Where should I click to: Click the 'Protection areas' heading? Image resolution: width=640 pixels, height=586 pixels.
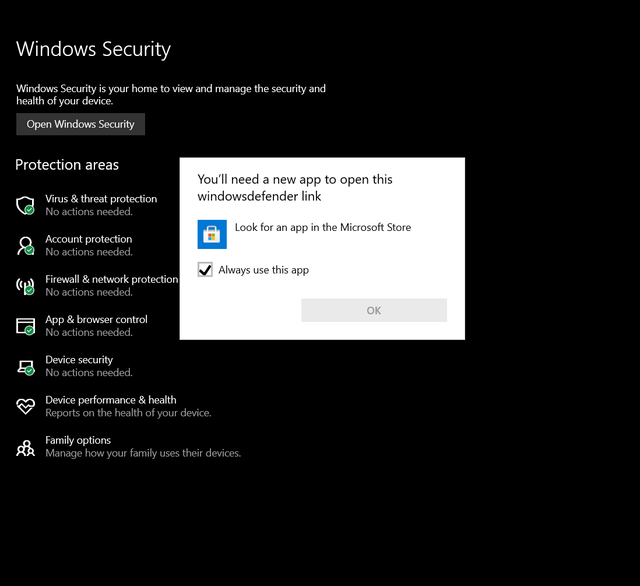click(x=67, y=164)
